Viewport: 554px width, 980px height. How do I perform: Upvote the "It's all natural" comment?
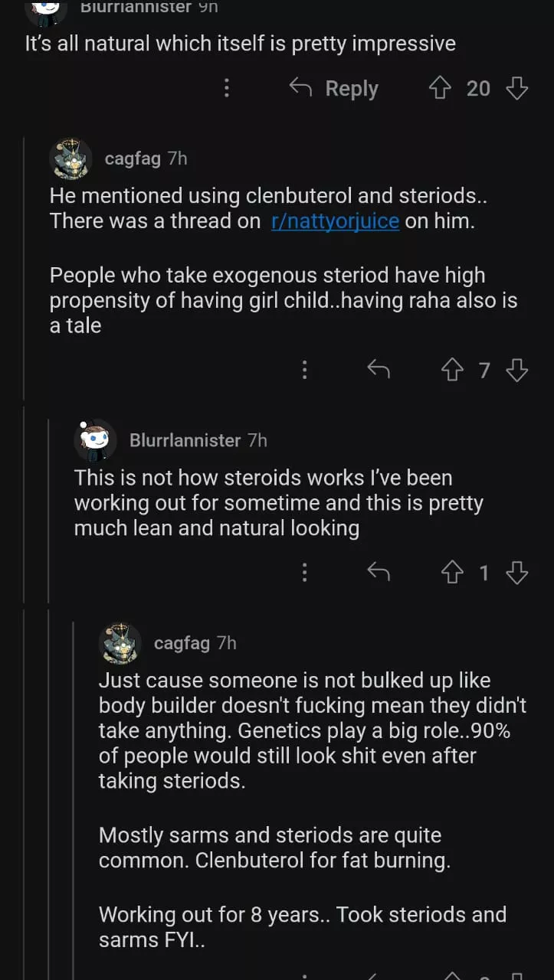point(440,89)
